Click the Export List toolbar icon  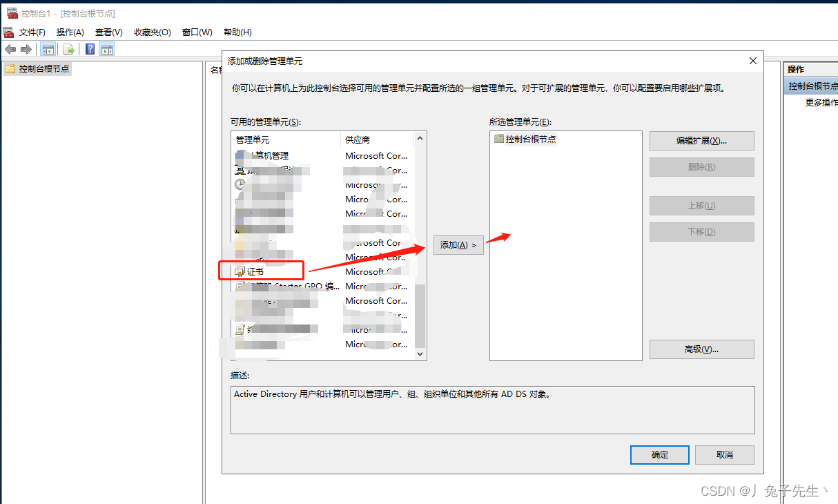click(68, 49)
